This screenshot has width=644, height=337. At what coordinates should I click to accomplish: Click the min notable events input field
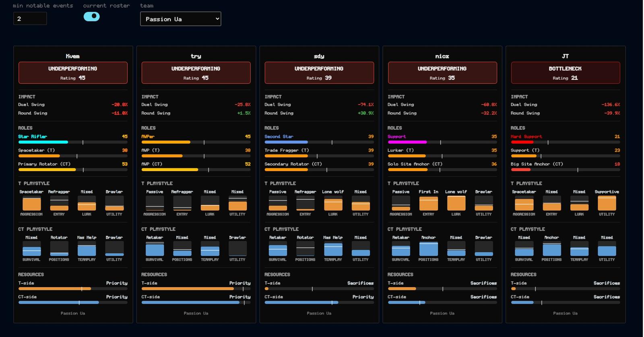30,19
